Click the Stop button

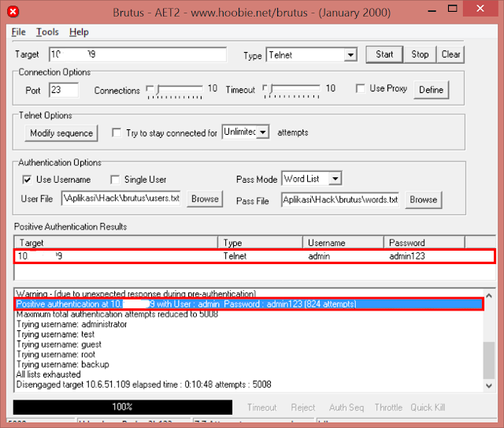420,54
